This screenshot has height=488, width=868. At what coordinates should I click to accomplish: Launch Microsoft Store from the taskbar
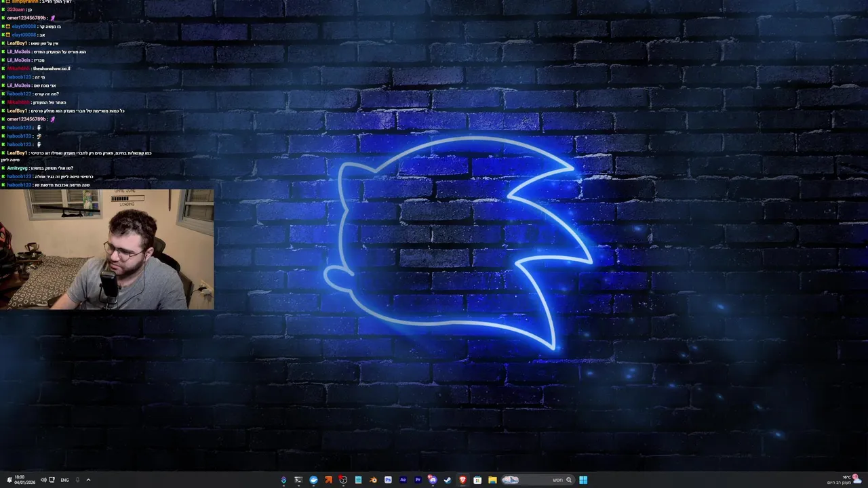pyautogui.click(x=477, y=480)
